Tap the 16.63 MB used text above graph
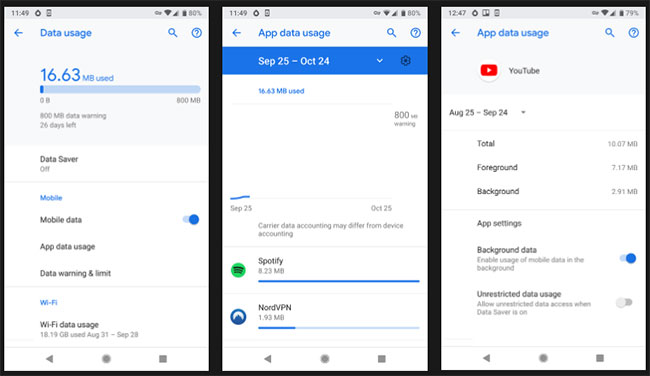The height and width of the screenshot is (376, 650). 281,91
